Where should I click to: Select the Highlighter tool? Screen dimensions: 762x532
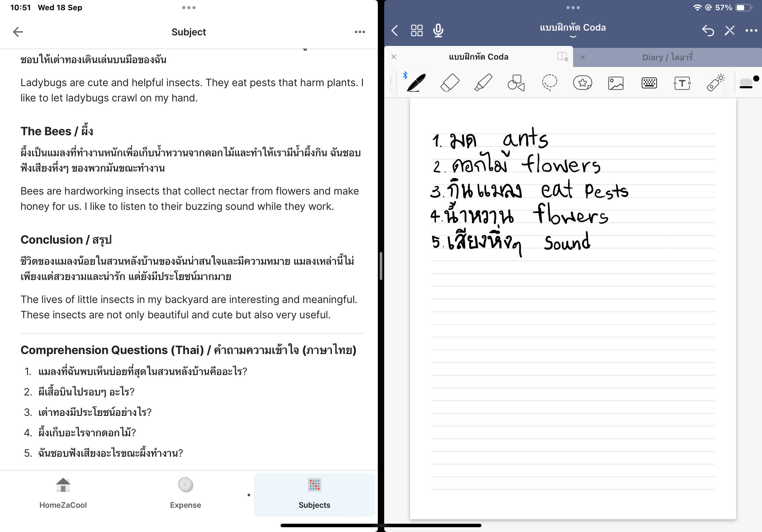pyautogui.click(x=483, y=83)
